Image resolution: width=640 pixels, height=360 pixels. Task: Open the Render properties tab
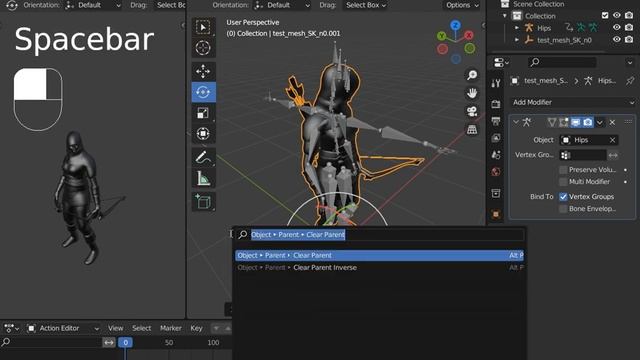(x=496, y=104)
